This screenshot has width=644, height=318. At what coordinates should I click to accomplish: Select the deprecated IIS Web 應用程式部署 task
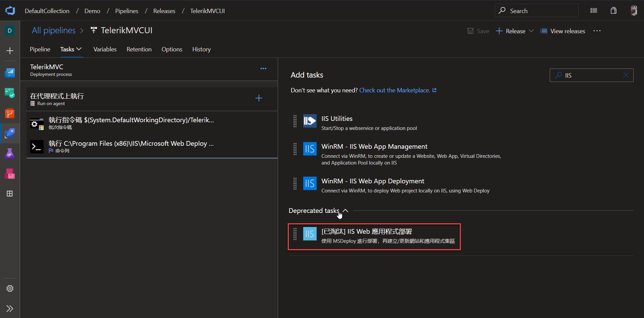click(374, 236)
